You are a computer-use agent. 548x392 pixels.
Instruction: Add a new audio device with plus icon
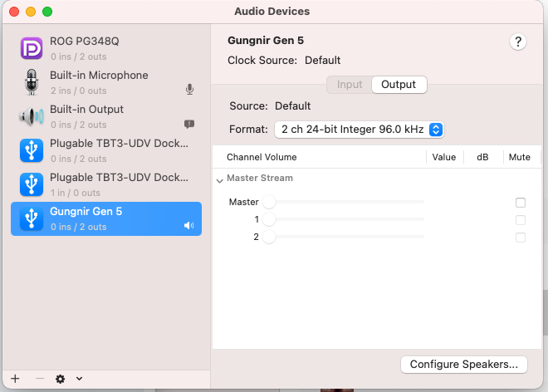click(15, 379)
